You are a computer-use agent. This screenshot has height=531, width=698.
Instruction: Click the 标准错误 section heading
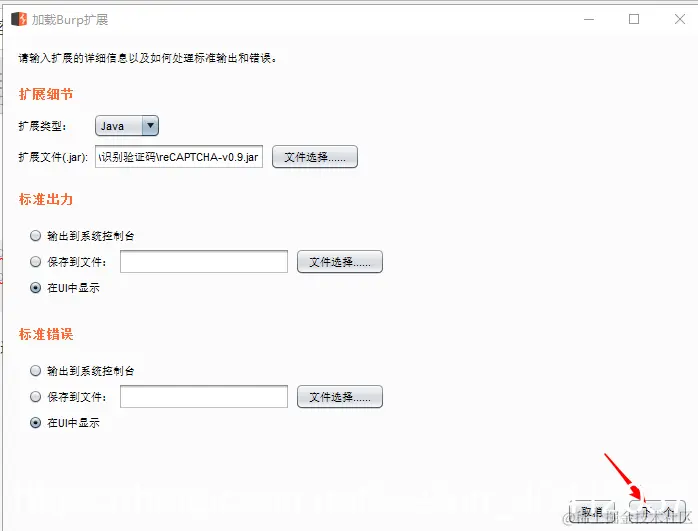46,334
